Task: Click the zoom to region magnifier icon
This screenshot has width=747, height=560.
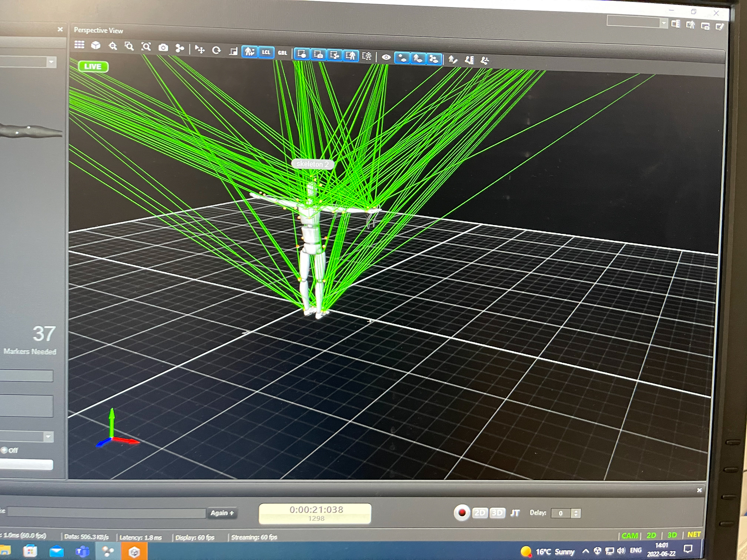Action: (129, 46)
